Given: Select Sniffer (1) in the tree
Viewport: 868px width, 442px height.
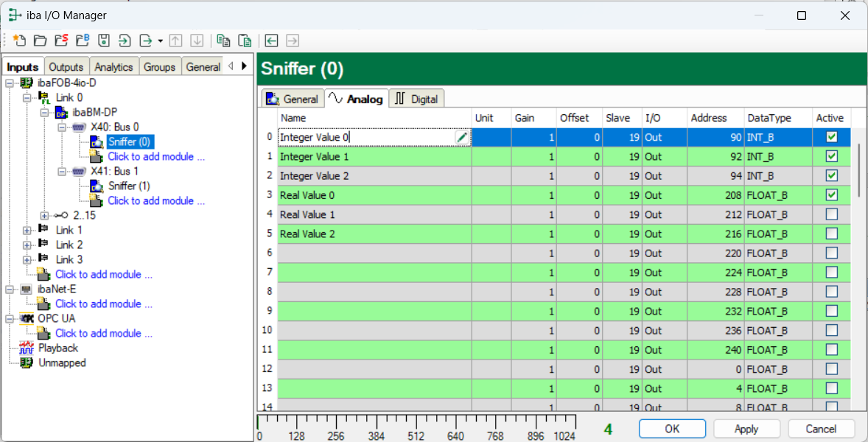Looking at the screenshot, I should [x=129, y=186].
